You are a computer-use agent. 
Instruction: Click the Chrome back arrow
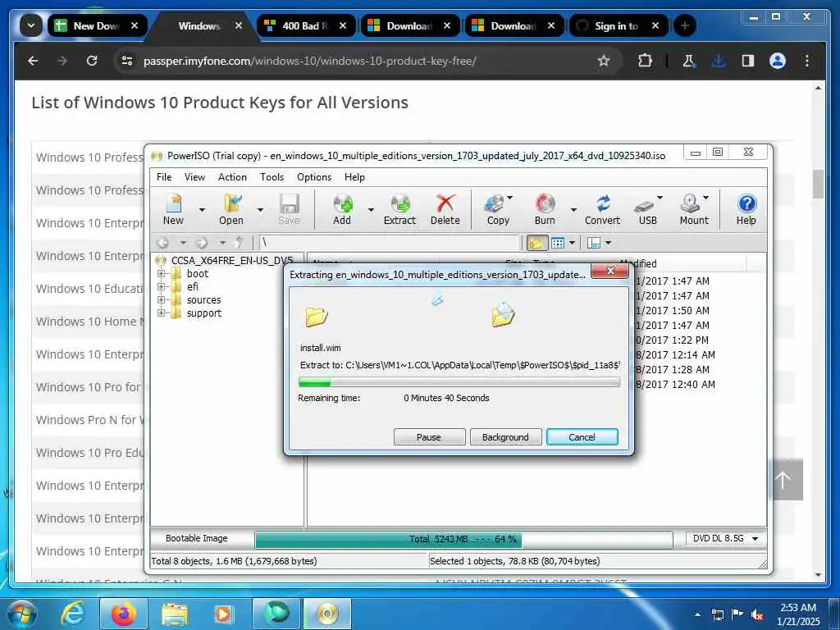[x=33, y=61]
